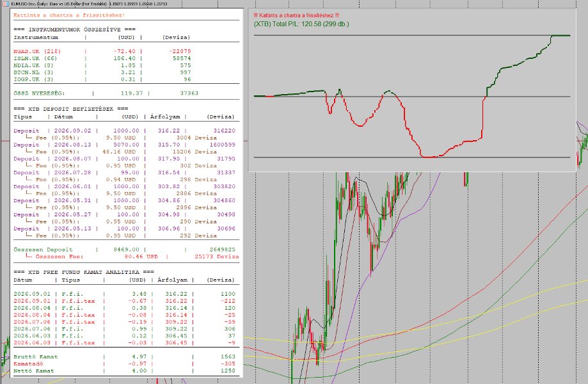Click the deposit date 2026.05.27

tap(72, 214)
